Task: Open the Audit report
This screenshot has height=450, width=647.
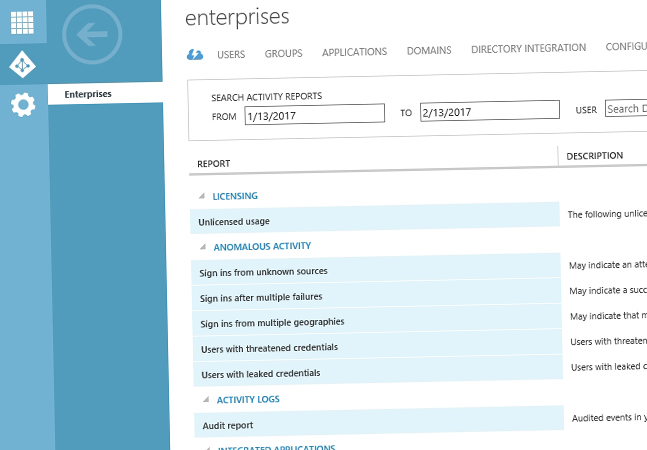Action: point(226,425)
